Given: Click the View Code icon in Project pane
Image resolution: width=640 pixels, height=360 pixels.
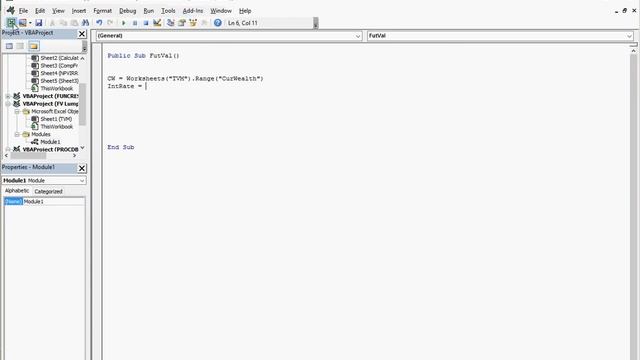Looking at the screenshot, I should (x=9, y=46).
